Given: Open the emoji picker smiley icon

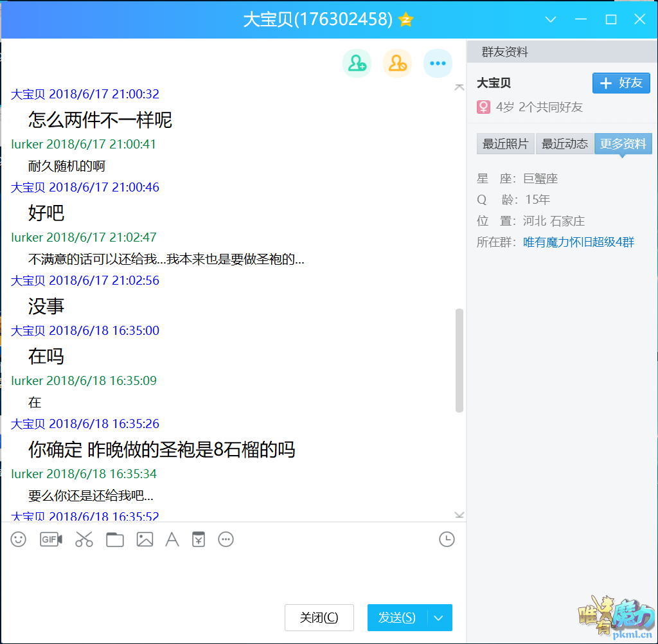Looking at the screenshot, I should click(x=19, y=539).
